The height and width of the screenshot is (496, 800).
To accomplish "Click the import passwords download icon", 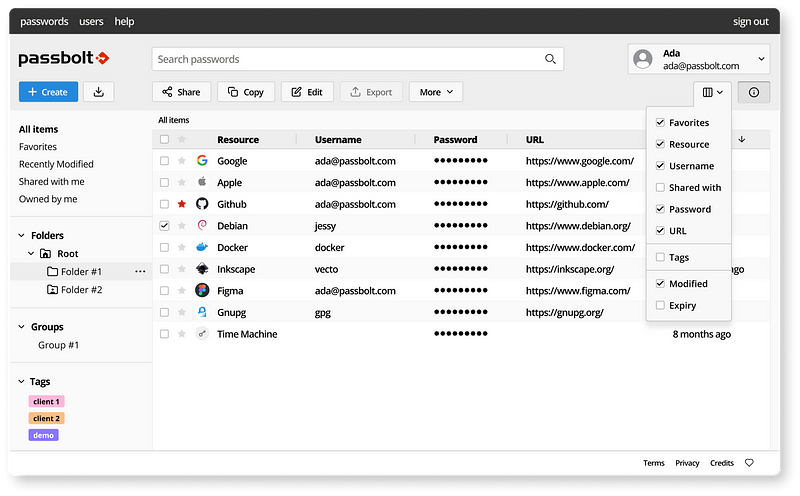I will coord(98,92).
